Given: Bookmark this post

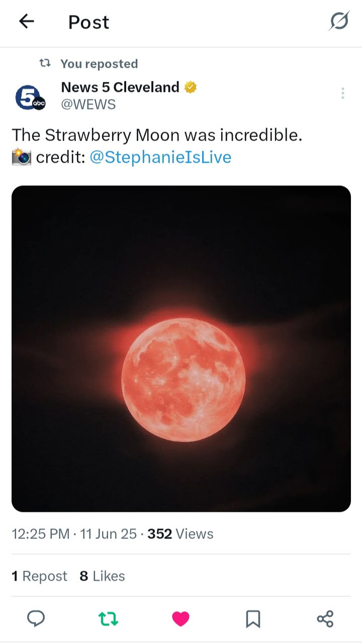Looking at the screenshot, I should (253, 618).
